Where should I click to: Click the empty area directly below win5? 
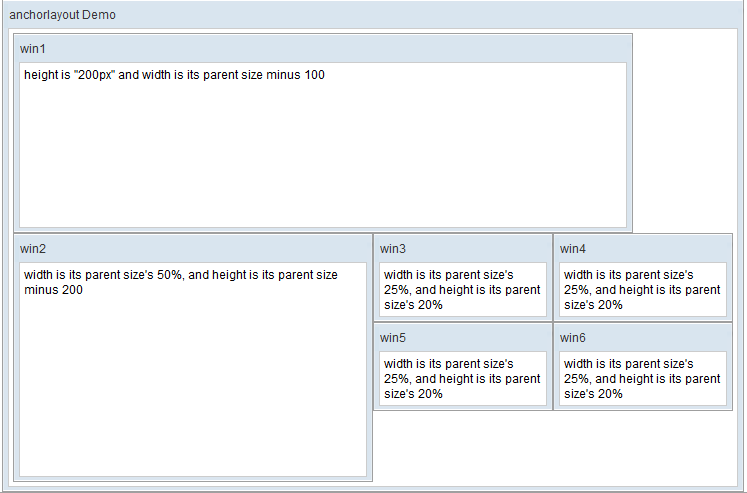point(462,445)
